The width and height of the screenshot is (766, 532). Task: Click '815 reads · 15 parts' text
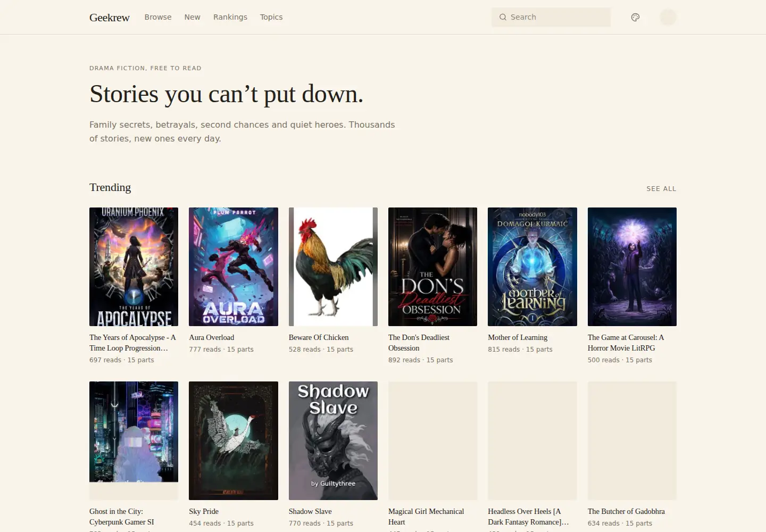tap(520, 350)
